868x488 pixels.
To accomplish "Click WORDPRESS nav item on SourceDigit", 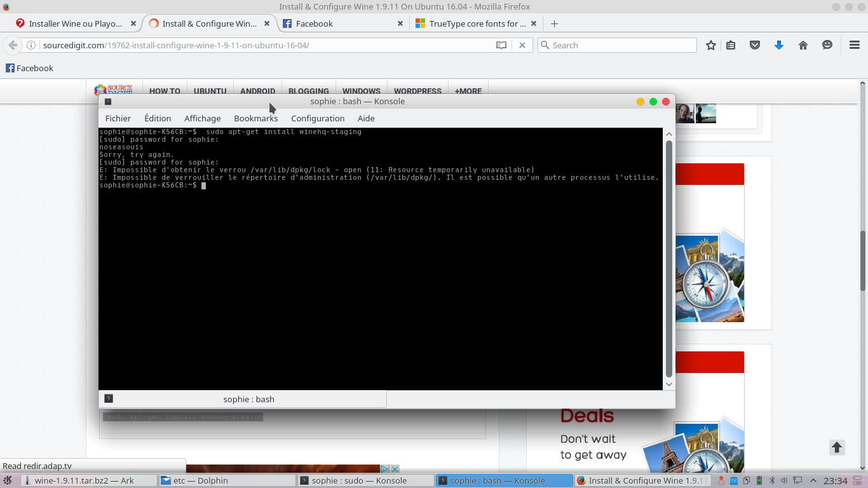I will pyautogui.click(x=417, y=91).
